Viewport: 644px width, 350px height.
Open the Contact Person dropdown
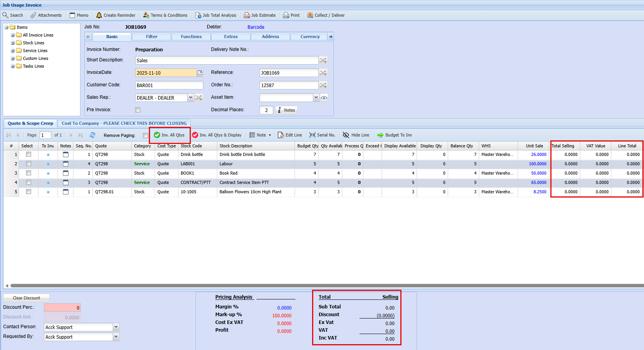tap(116, 327)
